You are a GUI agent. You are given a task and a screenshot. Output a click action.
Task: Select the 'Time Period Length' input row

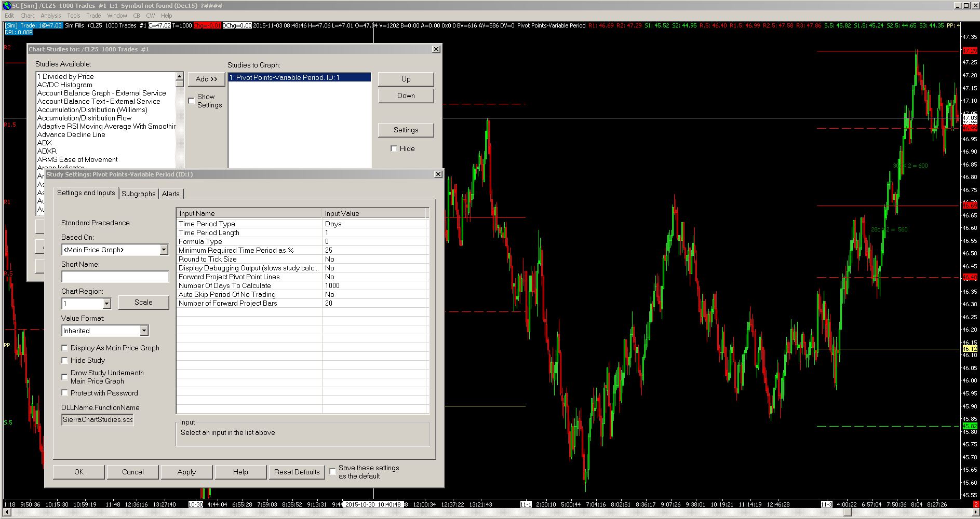point(302,233)
